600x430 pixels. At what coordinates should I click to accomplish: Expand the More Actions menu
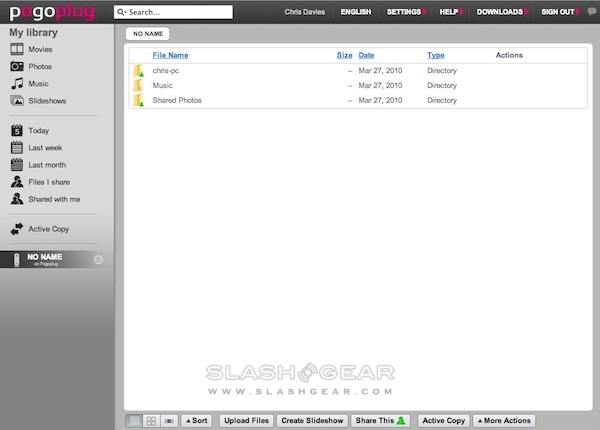point(506,421)
